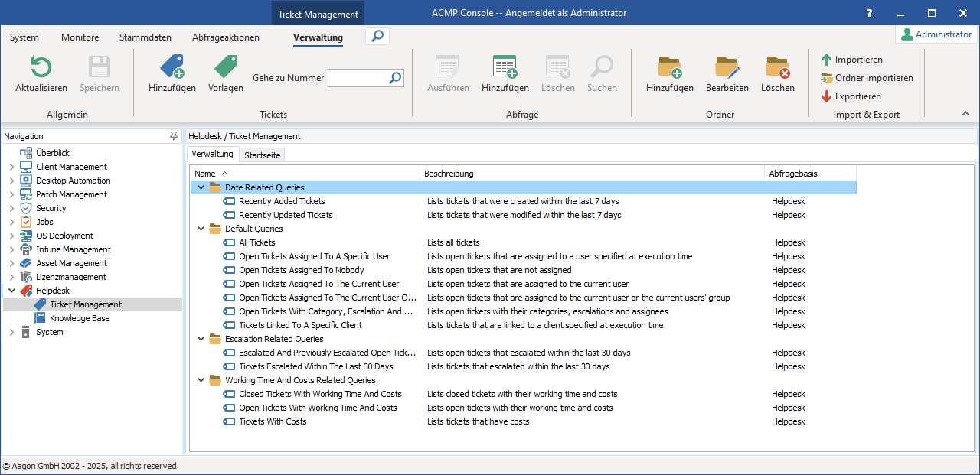Click Hinzufügen query icon in Abfrage group
This screenshot has width=980, height=475.
[505, 67]
